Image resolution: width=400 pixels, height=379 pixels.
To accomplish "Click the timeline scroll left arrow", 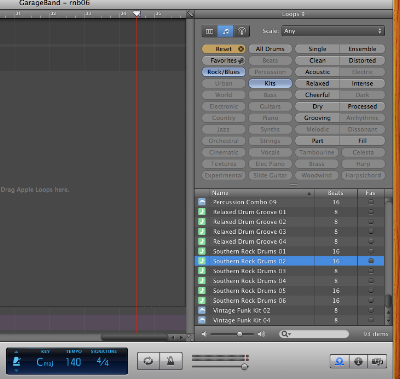I will (173, 337).
